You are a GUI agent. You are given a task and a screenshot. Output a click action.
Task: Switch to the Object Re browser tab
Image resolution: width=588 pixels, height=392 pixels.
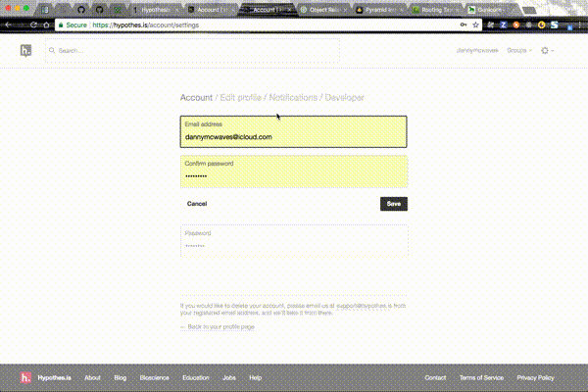pos(322,10)
